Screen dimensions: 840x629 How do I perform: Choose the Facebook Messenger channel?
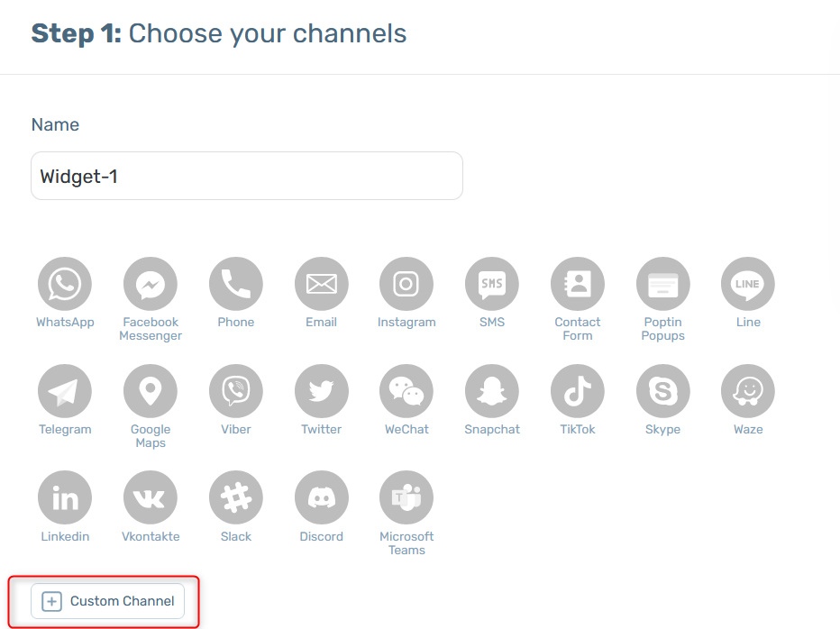(151, 284)
